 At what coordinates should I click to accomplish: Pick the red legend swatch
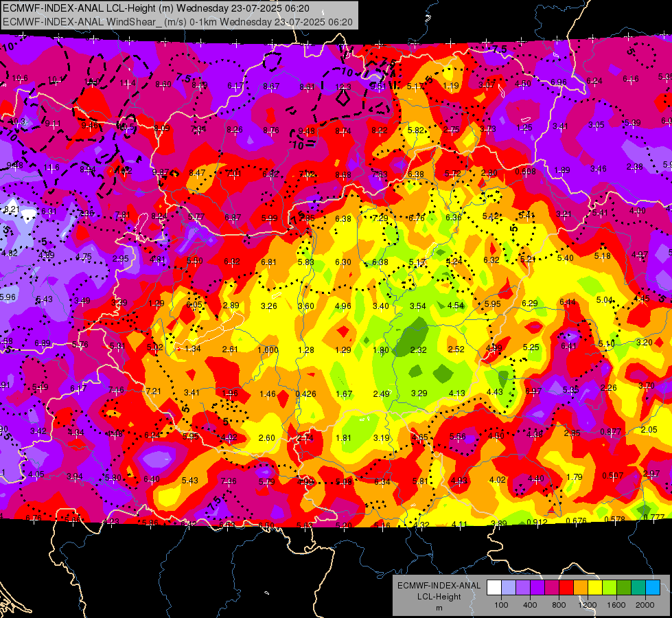[x=566, y=588]
